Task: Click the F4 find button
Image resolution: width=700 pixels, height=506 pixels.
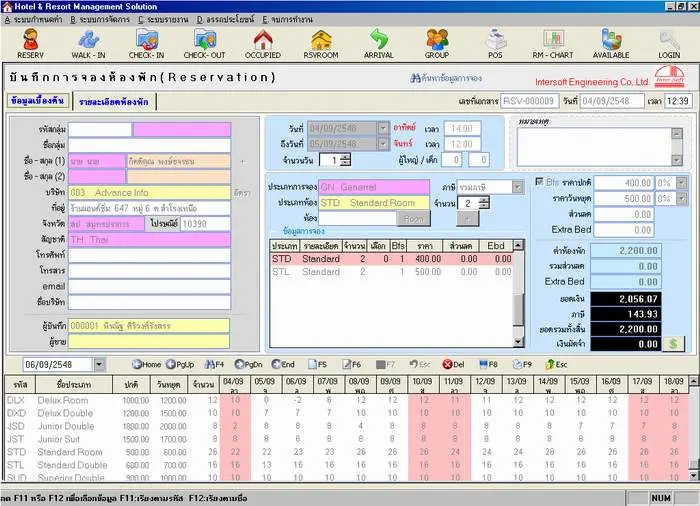Action: coord(214,364)
